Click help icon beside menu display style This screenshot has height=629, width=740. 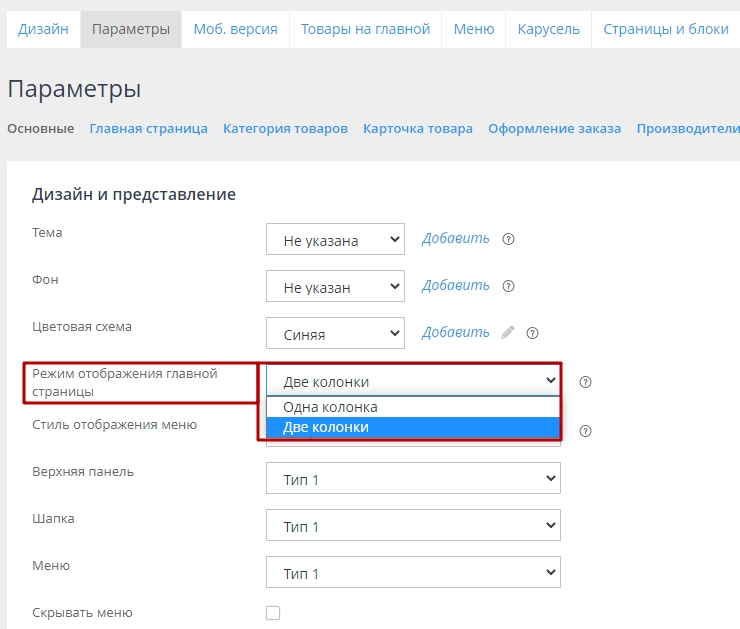(586, 431)
